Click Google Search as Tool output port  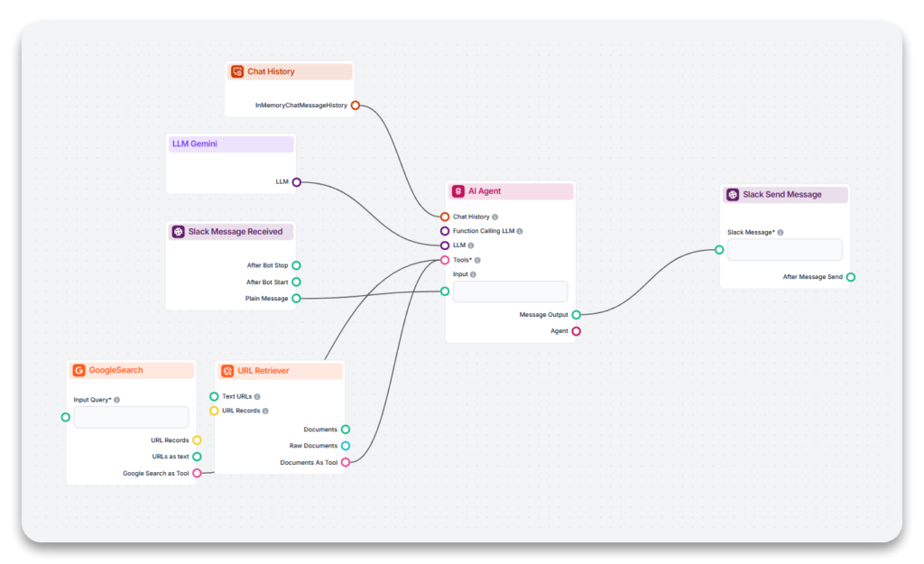pos(198,473)
